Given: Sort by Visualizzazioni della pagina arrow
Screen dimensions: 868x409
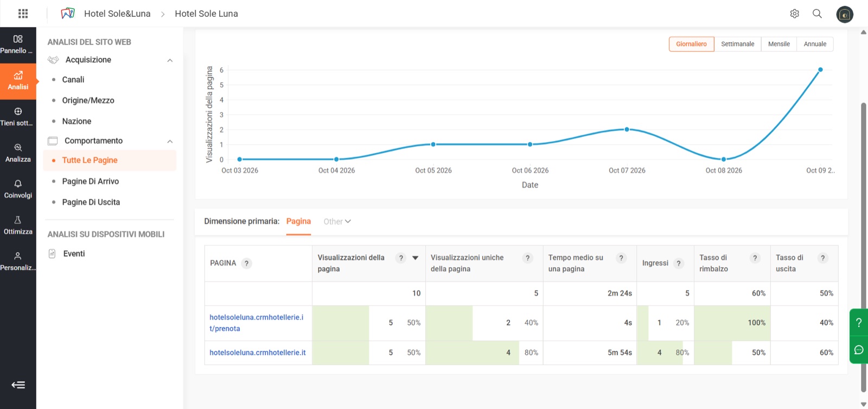Looking at the screenshot, I should pos(416,258).
